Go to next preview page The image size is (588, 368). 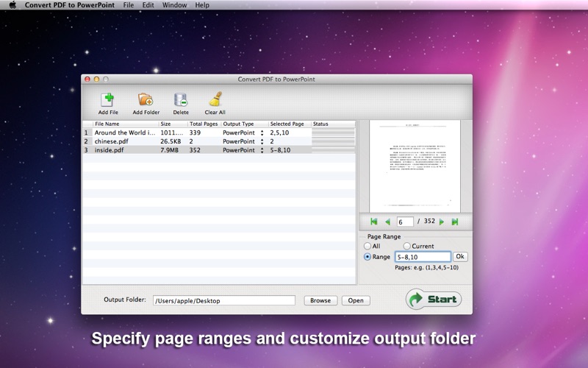pos(442,222)
